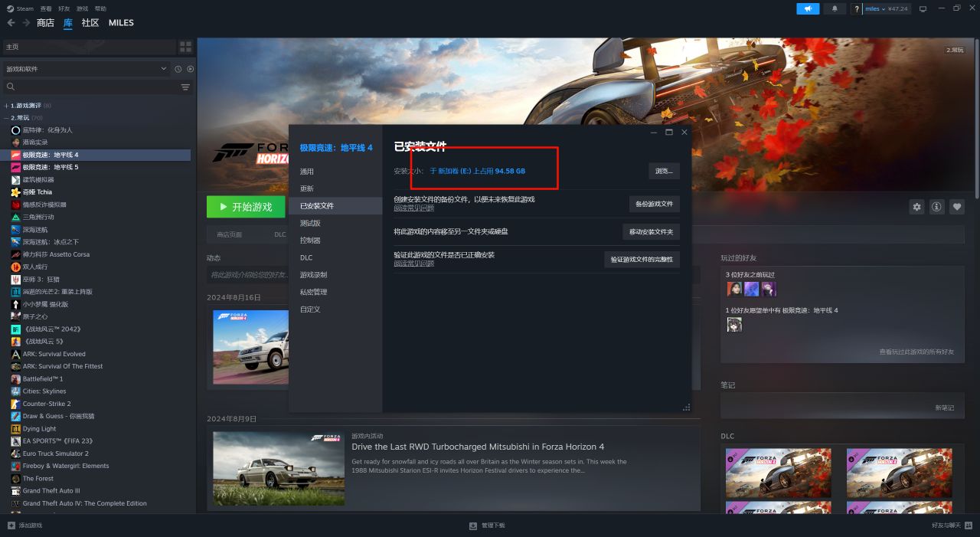This screenshot has width=980, height=537.
Task: Open the notifications bell
Action: tap(835, 8)
